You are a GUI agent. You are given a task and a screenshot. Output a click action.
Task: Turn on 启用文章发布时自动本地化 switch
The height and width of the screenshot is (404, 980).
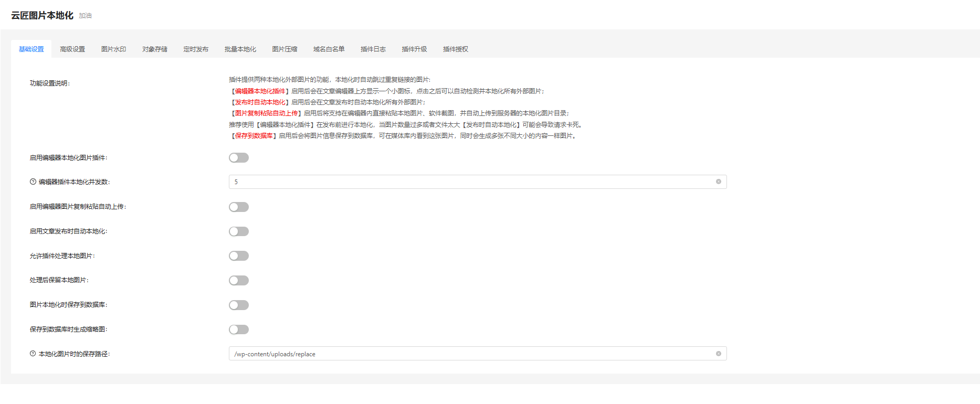pos(239,231)
